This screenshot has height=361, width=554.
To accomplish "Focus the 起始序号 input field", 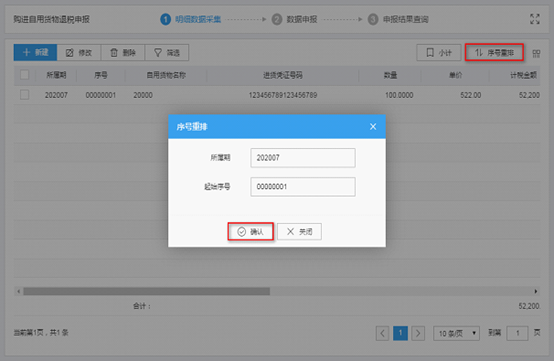I will (x=303, y=187).
